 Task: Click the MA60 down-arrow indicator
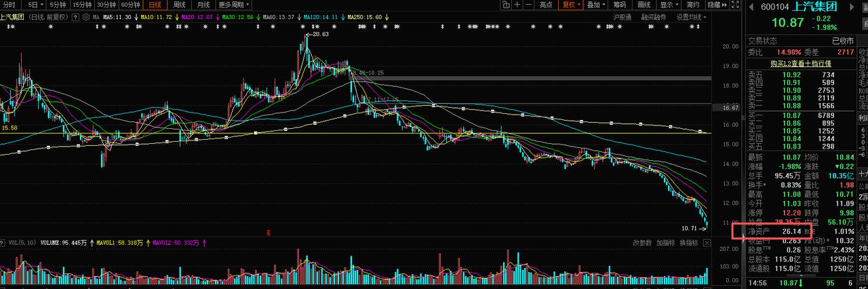[300, 16]
